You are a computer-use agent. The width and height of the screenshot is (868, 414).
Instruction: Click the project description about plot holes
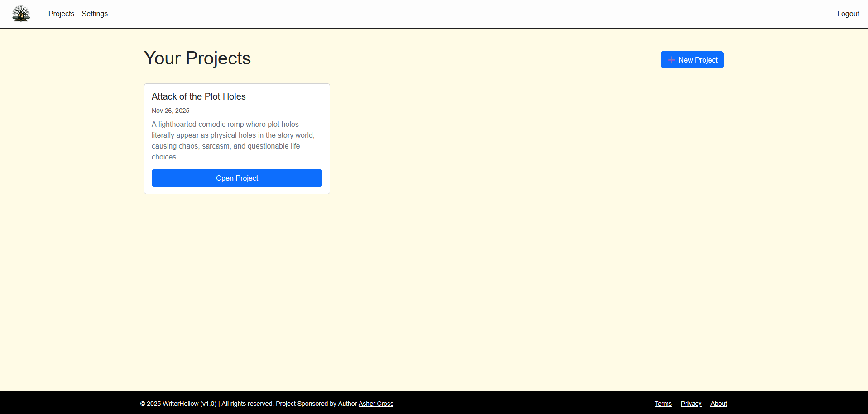coord(233,135)
